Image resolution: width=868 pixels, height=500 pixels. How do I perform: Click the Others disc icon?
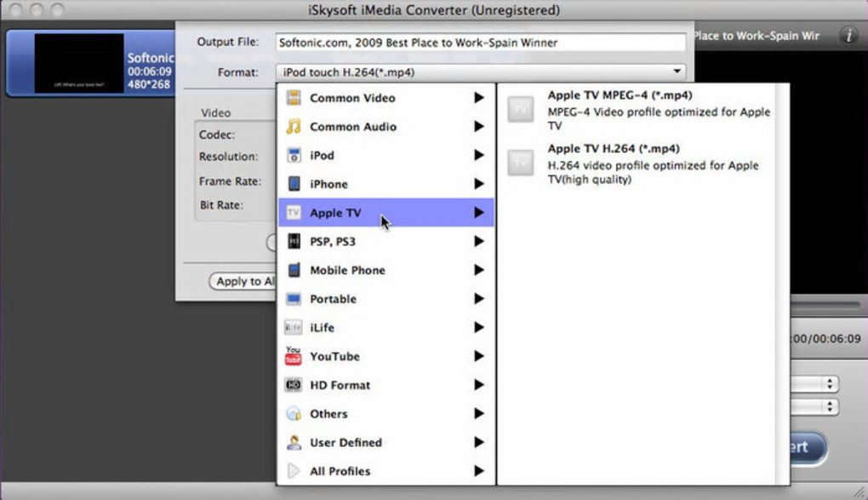click(294, 413)
